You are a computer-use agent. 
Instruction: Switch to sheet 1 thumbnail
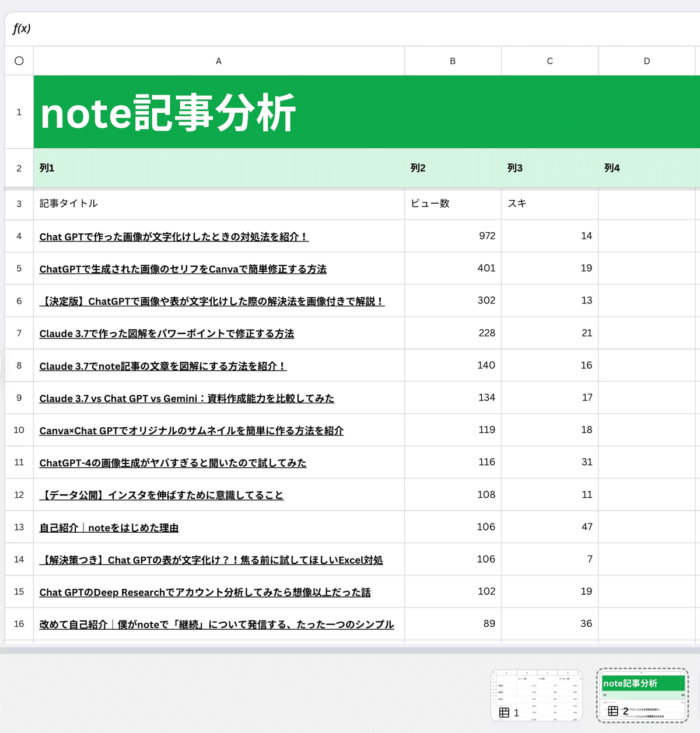[537, 694]
